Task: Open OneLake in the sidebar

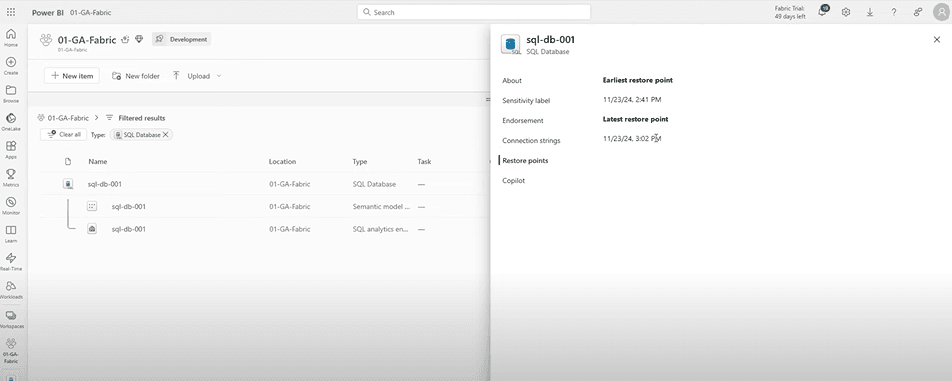Action: point(11,121)
